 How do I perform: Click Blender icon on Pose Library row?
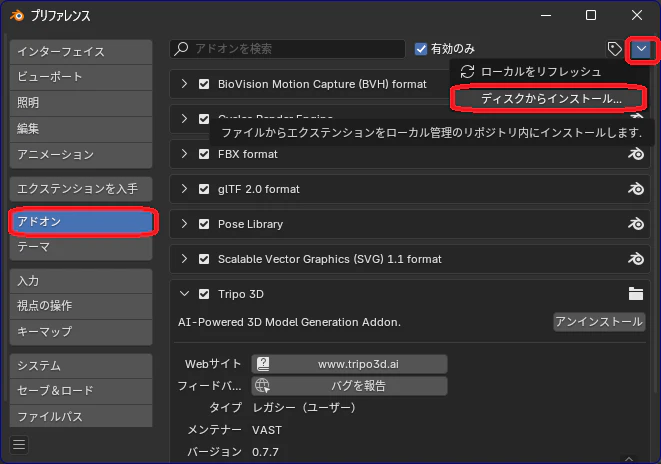point(636,224)
